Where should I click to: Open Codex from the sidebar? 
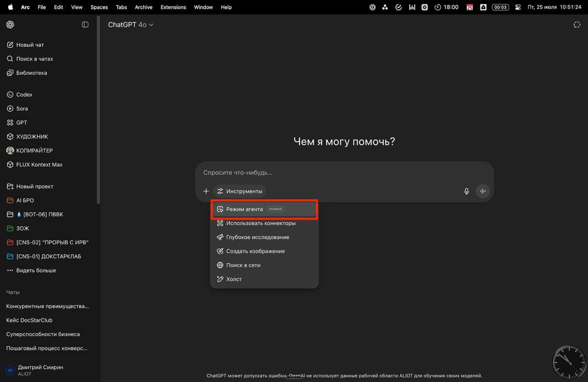coord(49,95)
